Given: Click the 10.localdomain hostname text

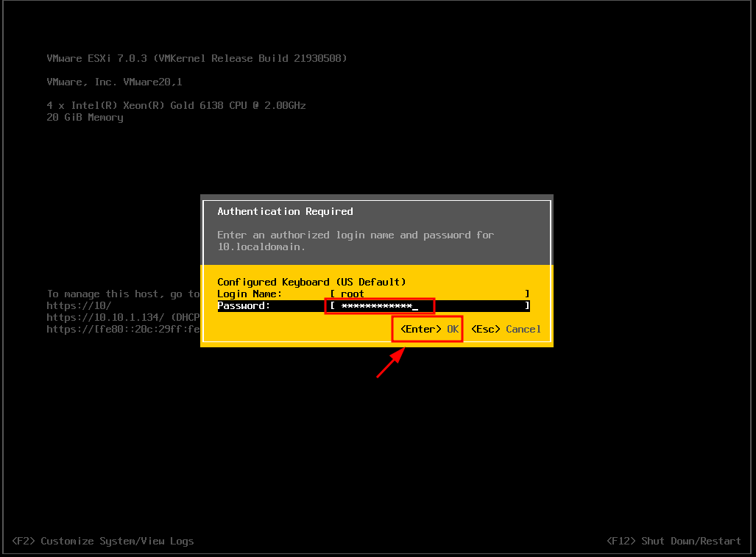Looking at the screenshot, I should 261,246.
